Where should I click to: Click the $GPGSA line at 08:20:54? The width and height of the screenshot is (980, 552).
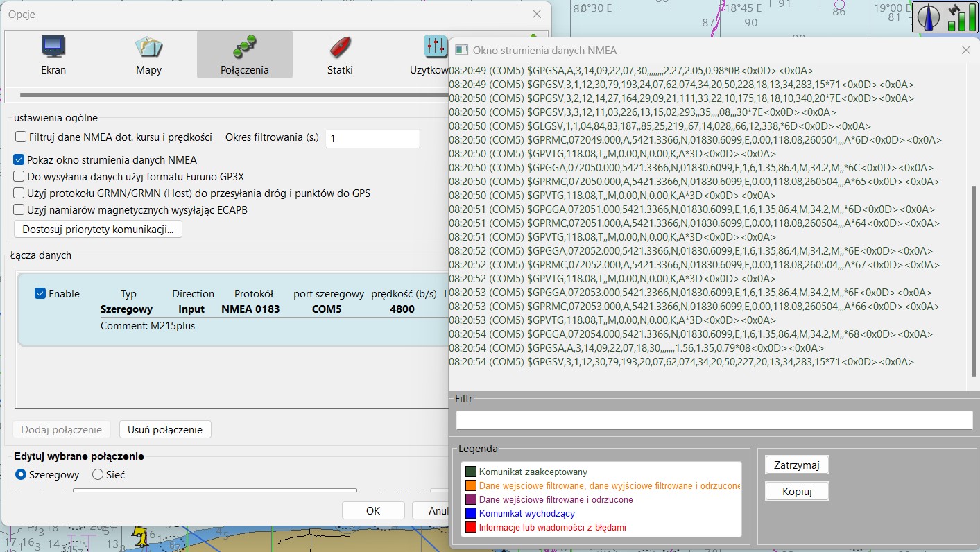point(637,348)
